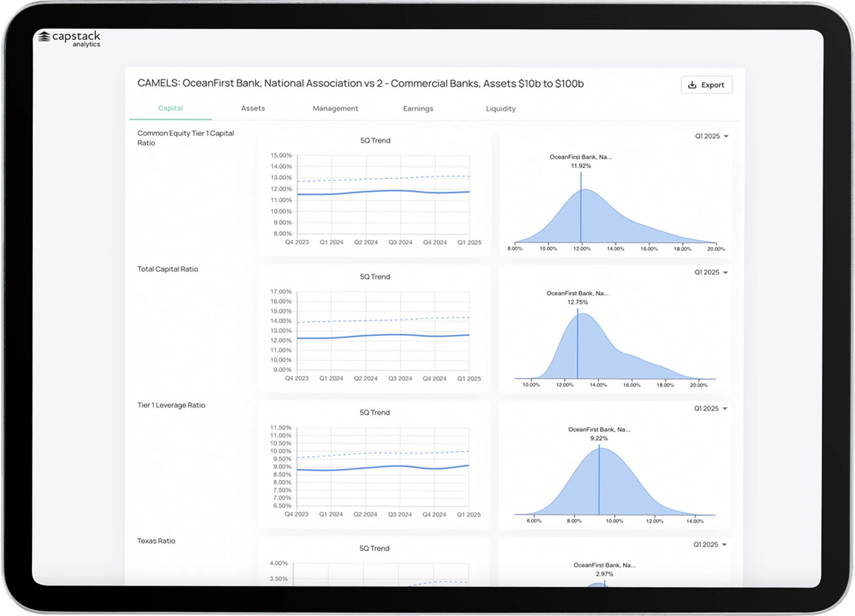The image size is (855, 616).
Task: Click Q3 2024 on the Tier 1 Leverage trend axis
Action: click(x=400, y=514)
